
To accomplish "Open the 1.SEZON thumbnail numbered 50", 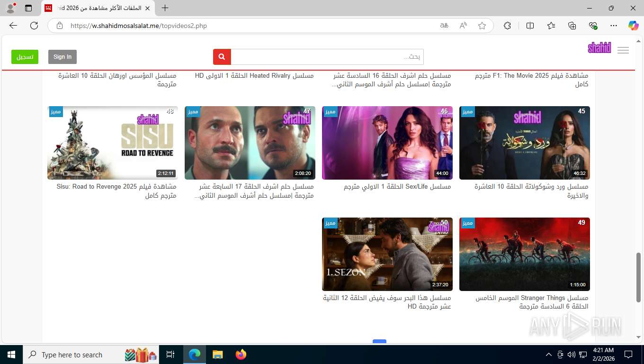I will pos(387,254).
